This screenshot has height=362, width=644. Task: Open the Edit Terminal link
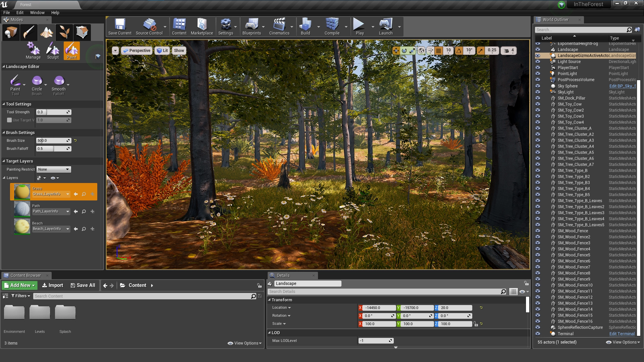[x=622, y=334]
